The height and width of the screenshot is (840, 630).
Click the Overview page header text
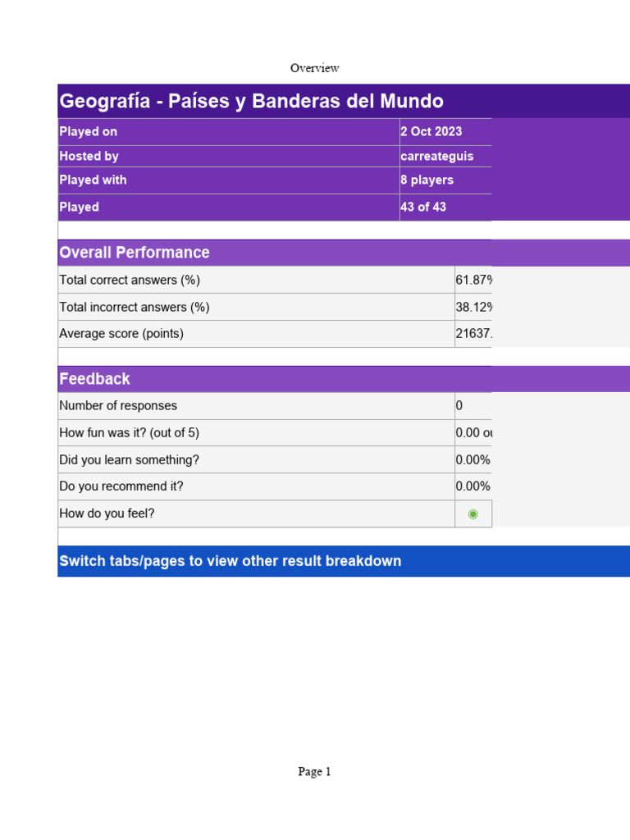[x=314, y=68]
